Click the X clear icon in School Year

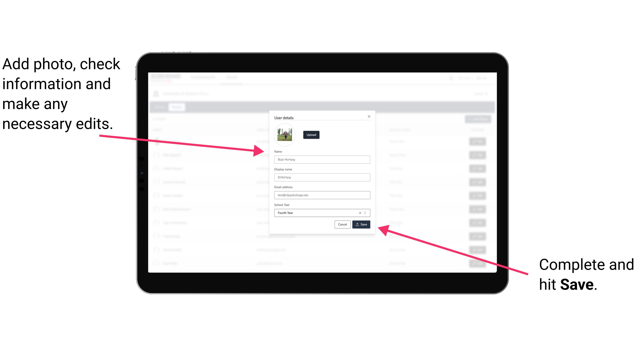(x=359, y=213)
